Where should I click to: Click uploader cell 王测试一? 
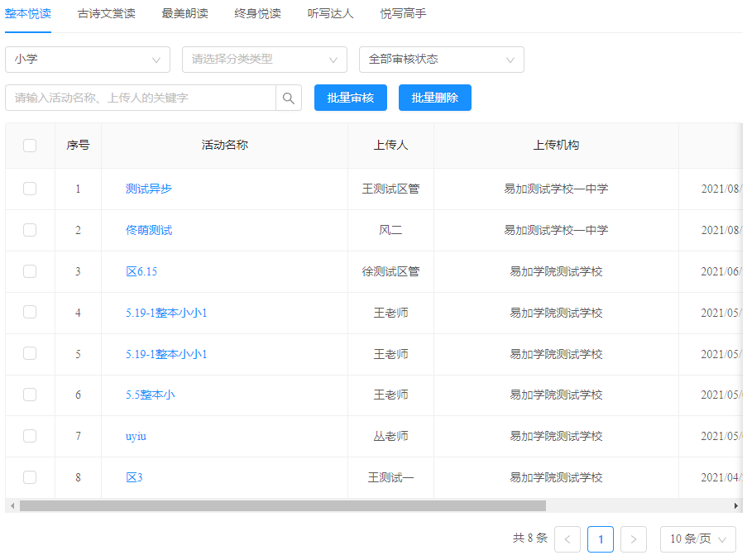(390, 477)
